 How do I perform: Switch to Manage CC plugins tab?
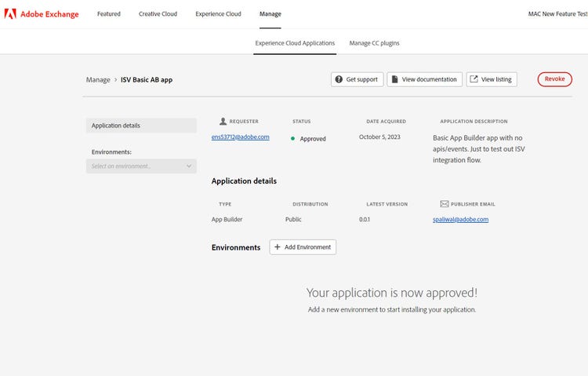pos(374,43)
